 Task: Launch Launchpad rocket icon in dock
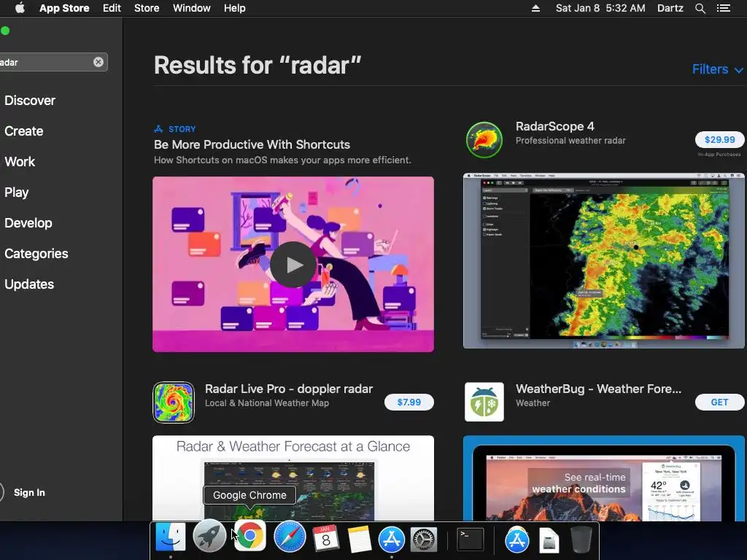click(x=209, y=537)
